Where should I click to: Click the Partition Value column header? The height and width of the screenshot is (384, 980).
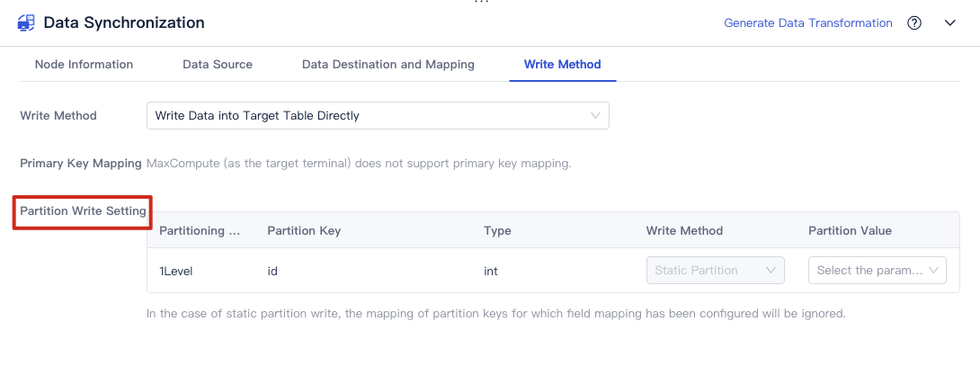click(850, 231)
